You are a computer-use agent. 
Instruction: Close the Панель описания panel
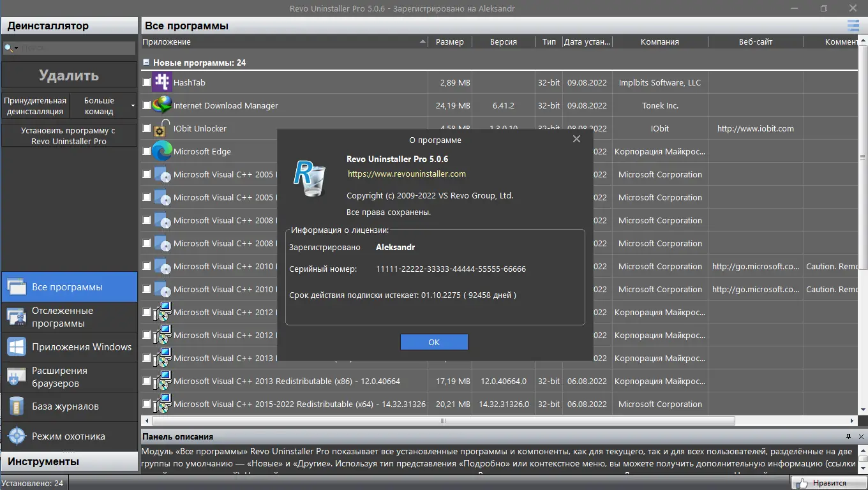pyautogui.click(x=861, y=436)
